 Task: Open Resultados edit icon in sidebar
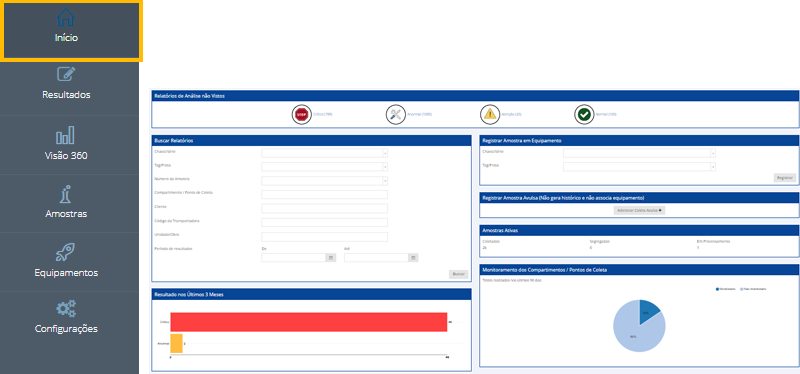pyautogui.click(x=66, y=74)
